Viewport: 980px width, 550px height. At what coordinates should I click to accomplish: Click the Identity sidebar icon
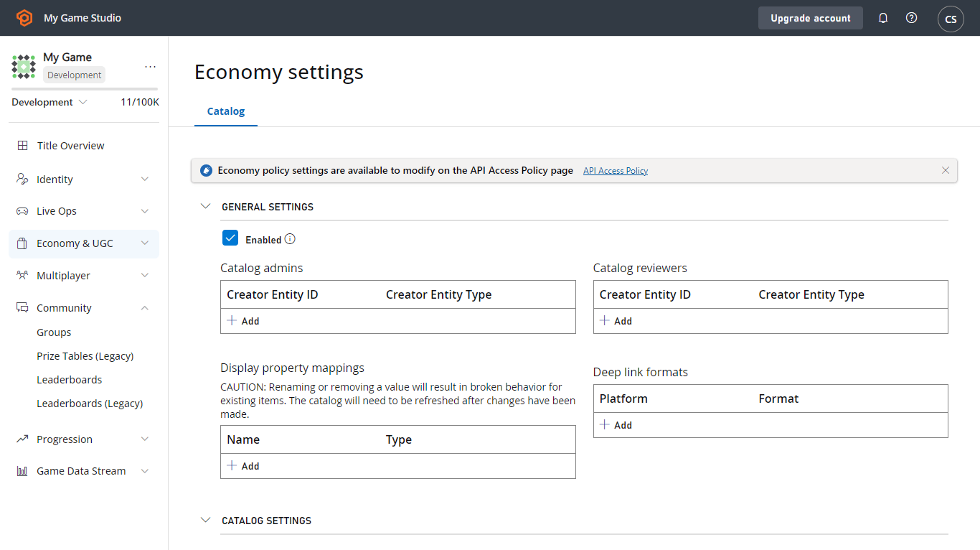pos(22,179)
